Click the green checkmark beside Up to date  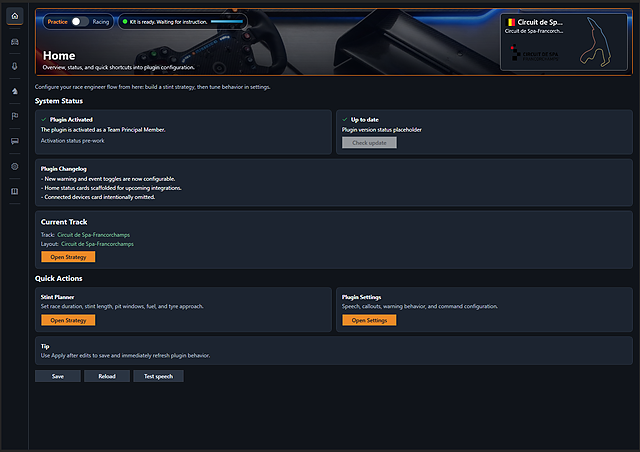tap(345, 120)
